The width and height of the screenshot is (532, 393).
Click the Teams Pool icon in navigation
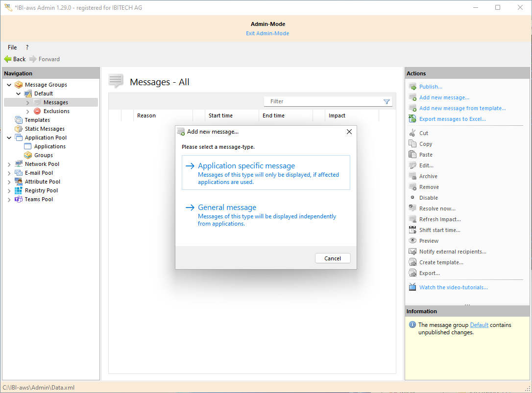pos(19,199)
